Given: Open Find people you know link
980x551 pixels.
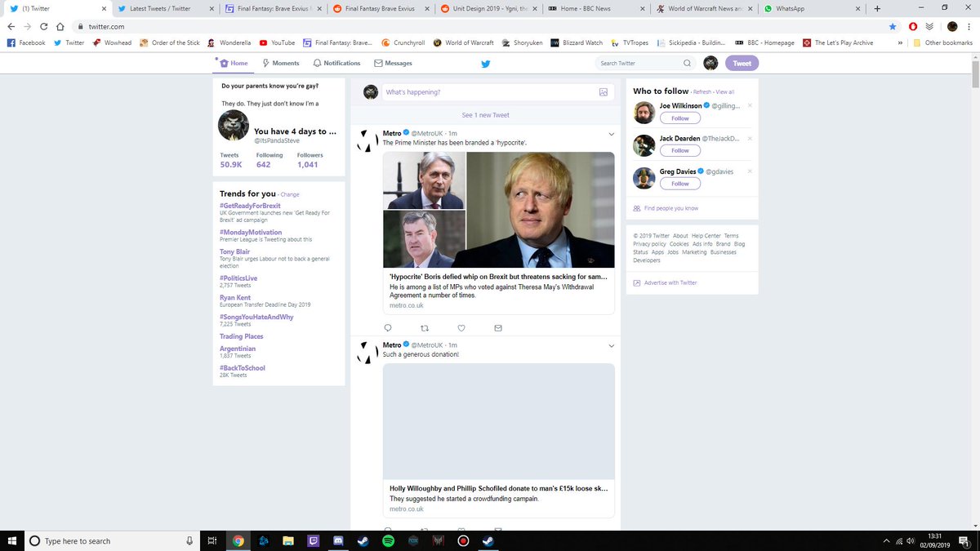Looking at the screenshot, I should (670, 208).
